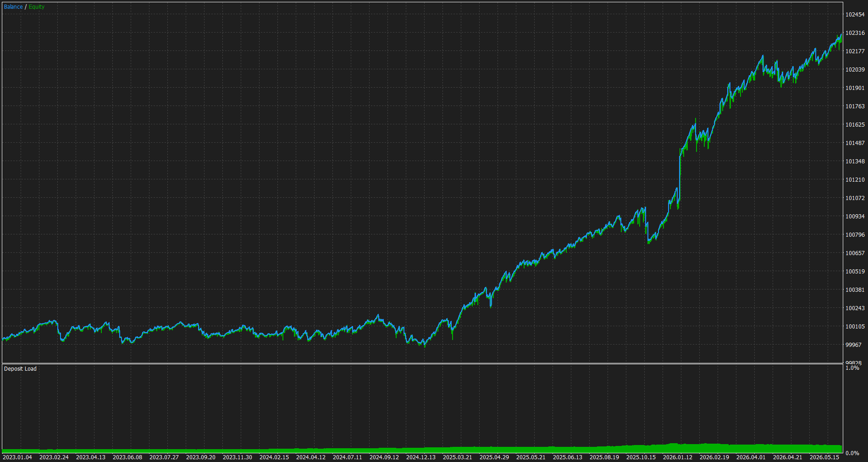The image size is (868, 462).
Task: Click the 102039 axis value
Action: (x=855, y=70)
